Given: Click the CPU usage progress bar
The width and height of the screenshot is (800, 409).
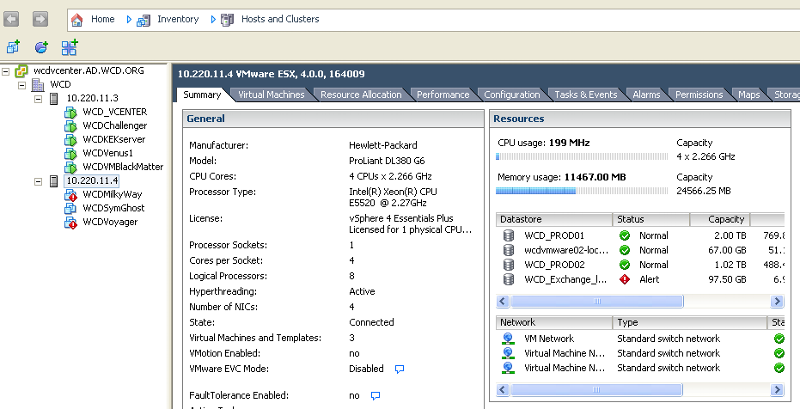Looking at the screenshot, I should click(582, 157).
